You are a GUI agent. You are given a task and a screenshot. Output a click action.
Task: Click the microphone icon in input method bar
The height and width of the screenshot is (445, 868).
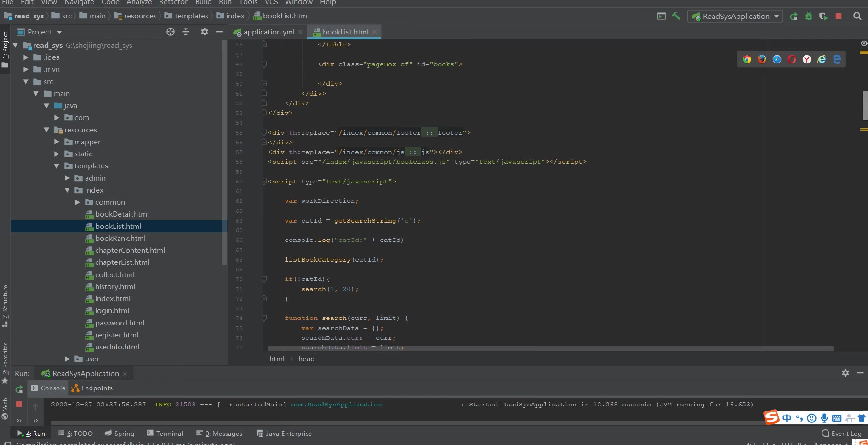[x=824, y=418]
